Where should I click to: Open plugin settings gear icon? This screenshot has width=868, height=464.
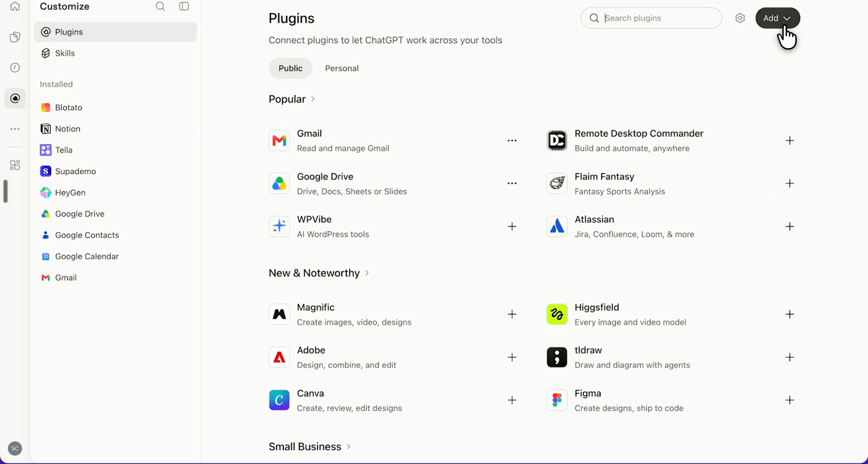coord(740,18)
